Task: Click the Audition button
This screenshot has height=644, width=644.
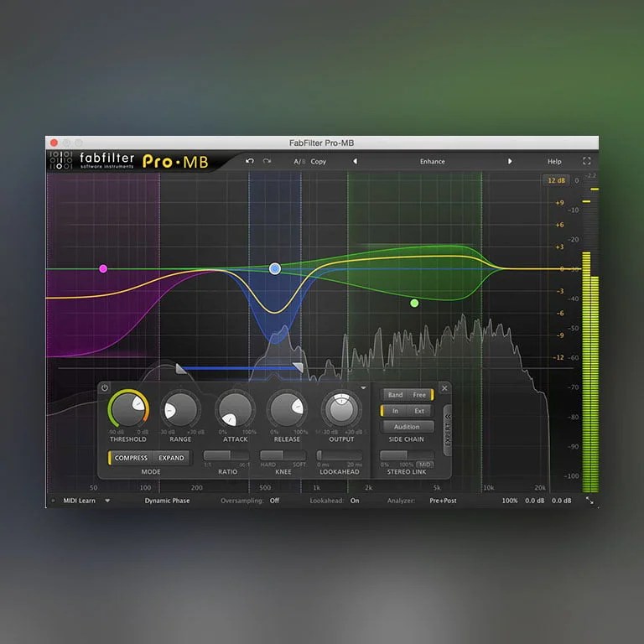Action: (x=407, y=427)
